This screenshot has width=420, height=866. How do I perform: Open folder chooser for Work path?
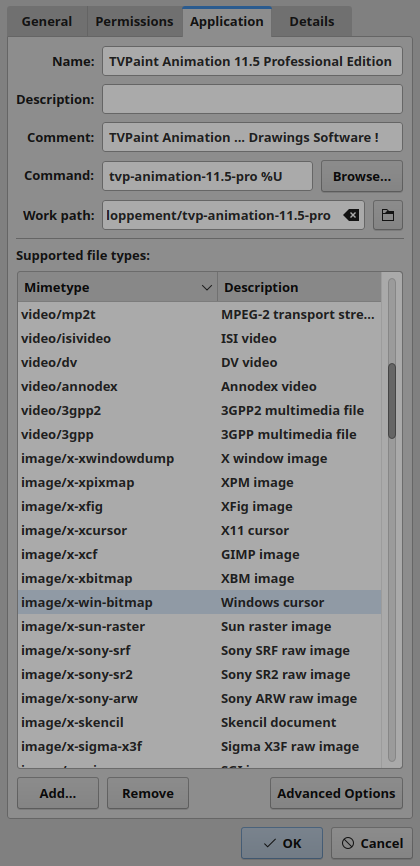[x=388, y=215]
